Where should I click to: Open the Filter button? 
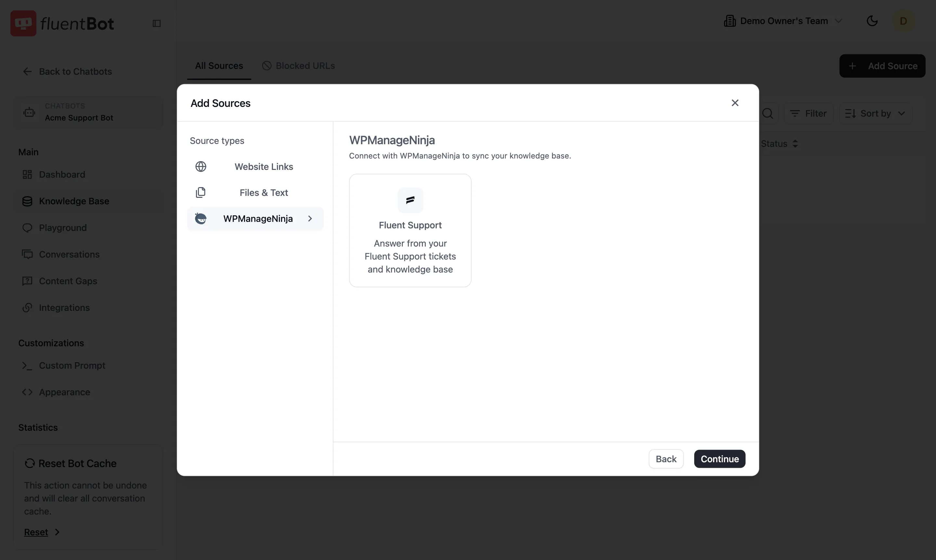click(x=808, y=113)
